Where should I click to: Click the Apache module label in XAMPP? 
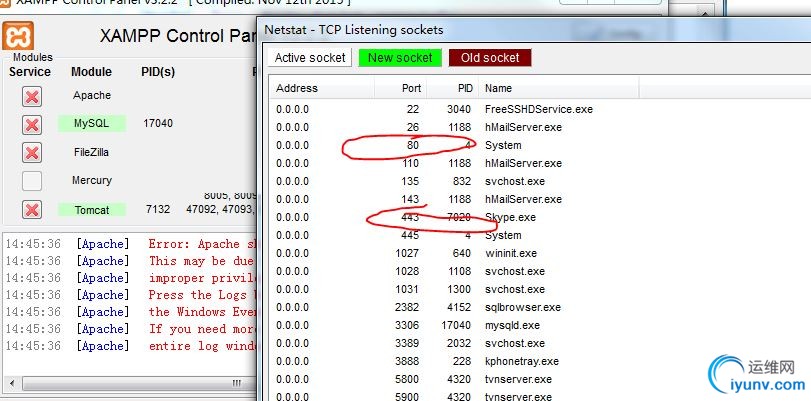pyautogui.click(x=92, y=95)
